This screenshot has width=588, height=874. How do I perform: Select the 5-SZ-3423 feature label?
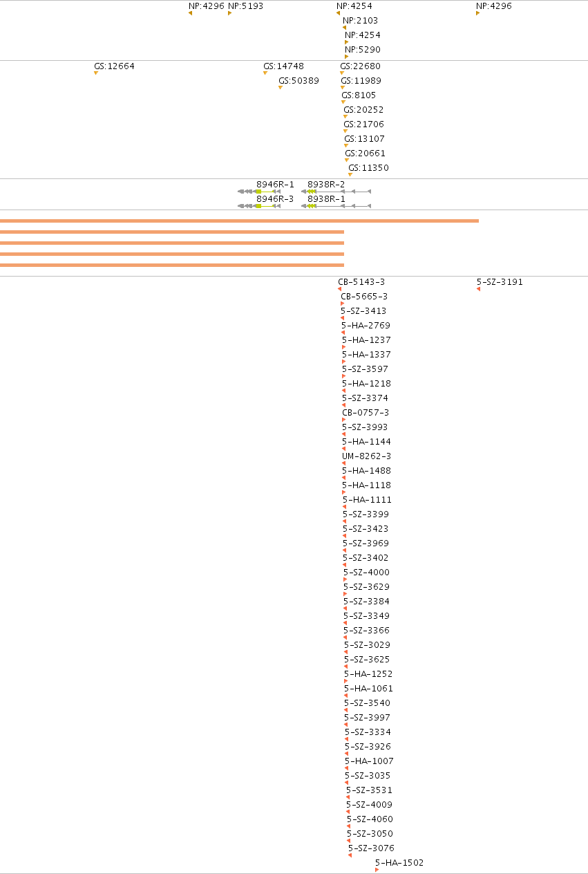[366, 529]
